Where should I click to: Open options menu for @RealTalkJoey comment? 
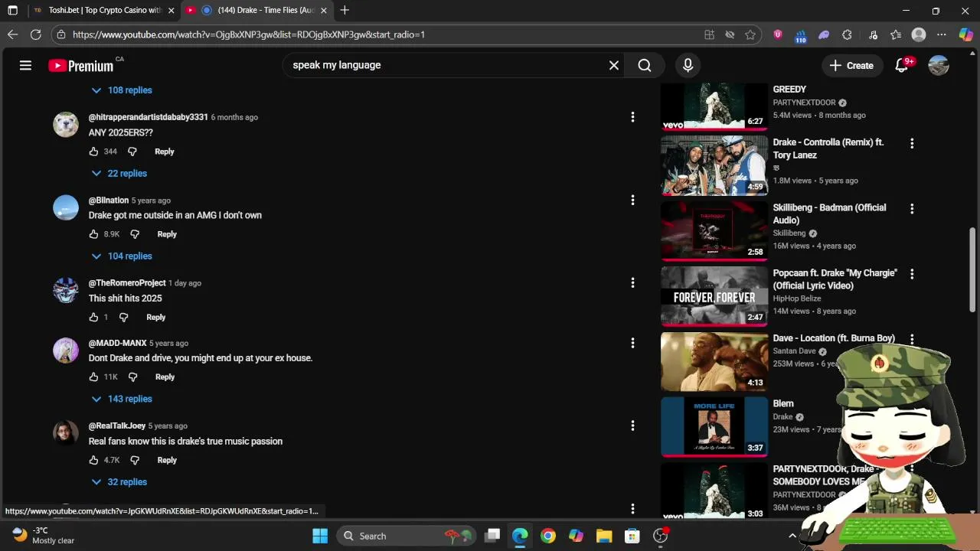632,425
